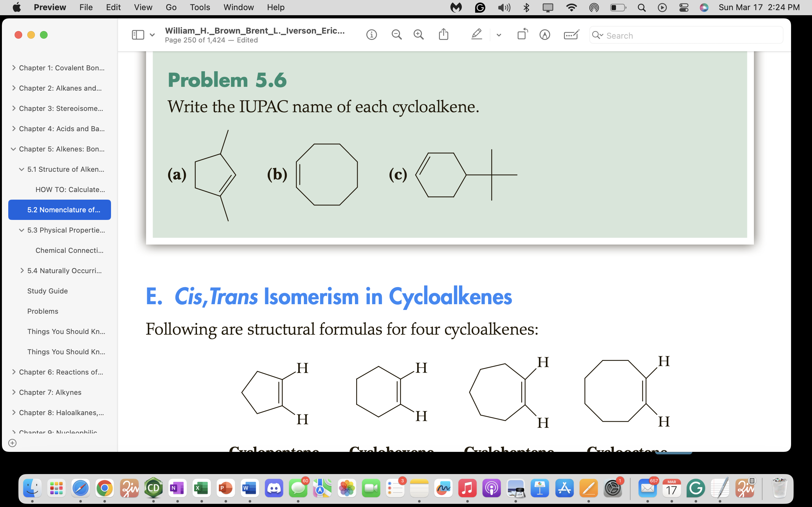Expand Chapter 6: Reactions of...
Image resolution: width=812 pixels, height=507 pixels.
click(14, 372)
